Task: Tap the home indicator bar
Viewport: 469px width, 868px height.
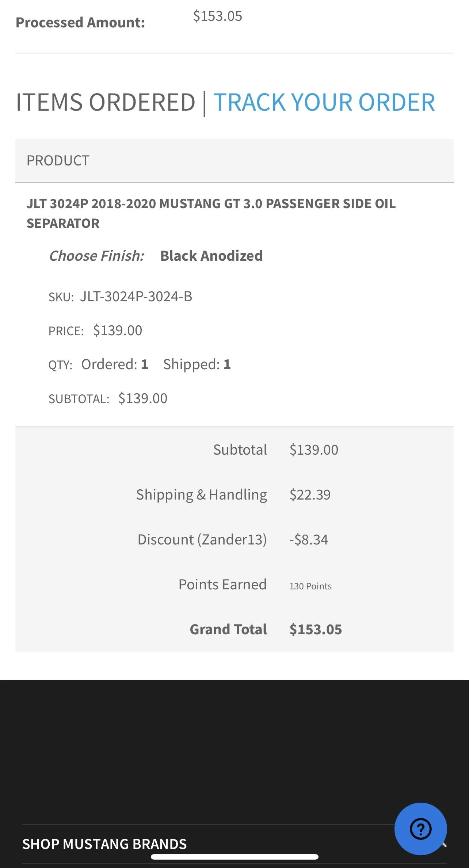Action: tap(234, 857)
